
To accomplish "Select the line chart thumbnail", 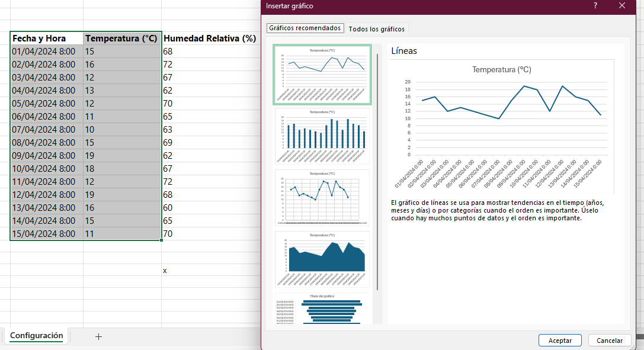I will point(322,74).
